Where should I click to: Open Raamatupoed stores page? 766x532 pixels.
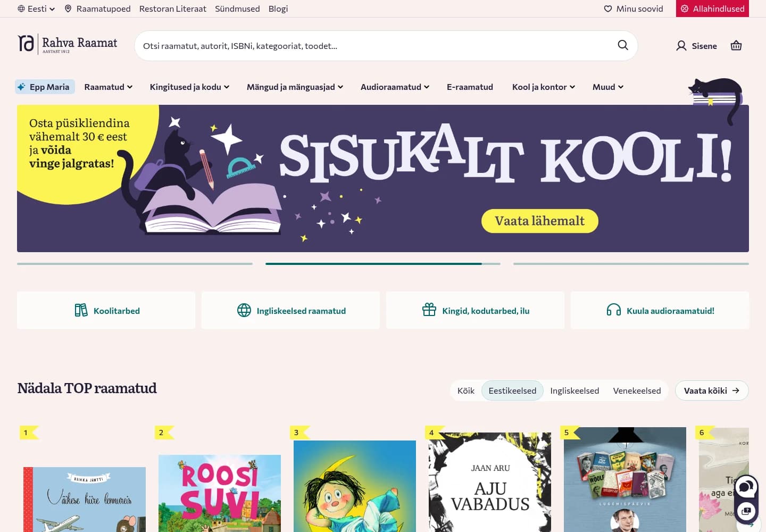97,9
